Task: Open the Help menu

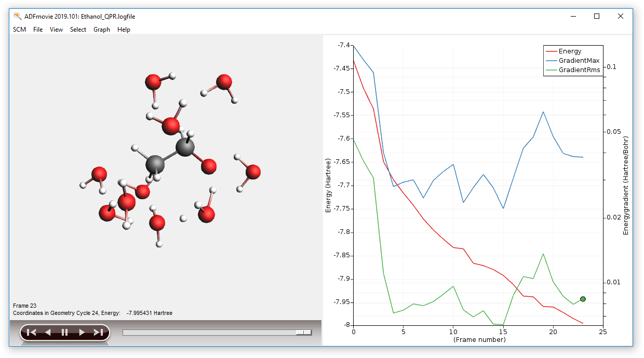Action: (x=124, y=30)
